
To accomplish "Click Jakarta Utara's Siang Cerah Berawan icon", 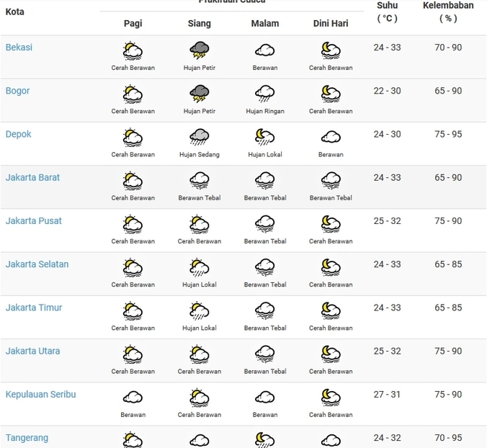I will tap(200, 354).
